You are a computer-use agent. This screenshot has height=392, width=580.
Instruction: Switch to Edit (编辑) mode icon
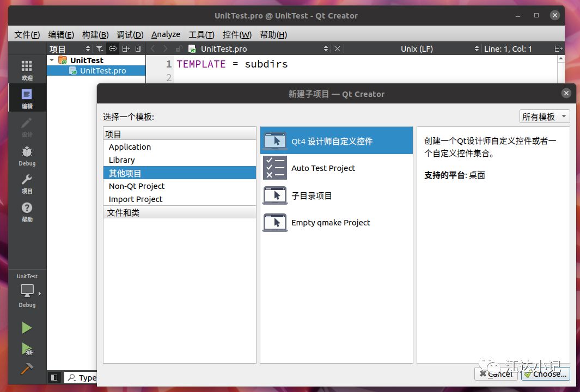pos(27,99)
